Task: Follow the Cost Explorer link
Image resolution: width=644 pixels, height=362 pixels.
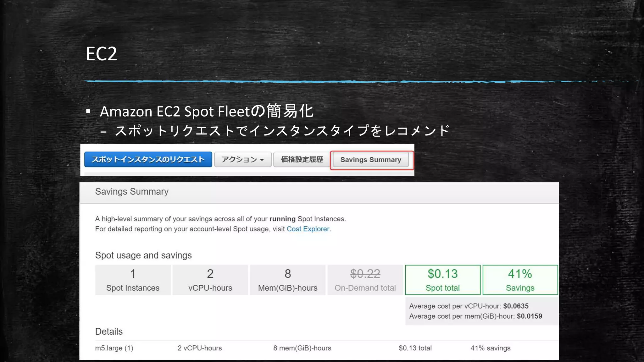Action: tap(308, 229)
